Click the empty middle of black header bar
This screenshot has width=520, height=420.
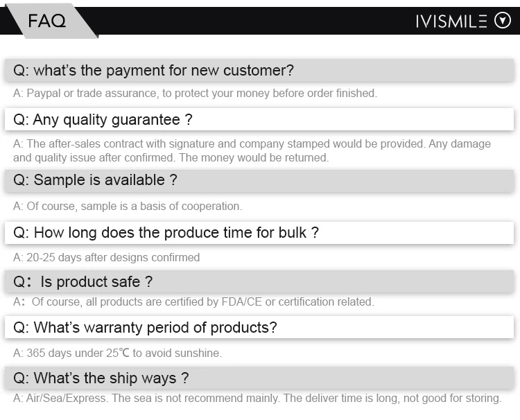(257, 21)
